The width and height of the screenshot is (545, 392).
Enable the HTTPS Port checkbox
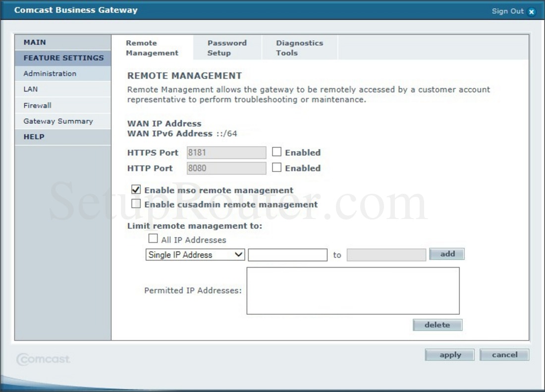pos(277,152)
